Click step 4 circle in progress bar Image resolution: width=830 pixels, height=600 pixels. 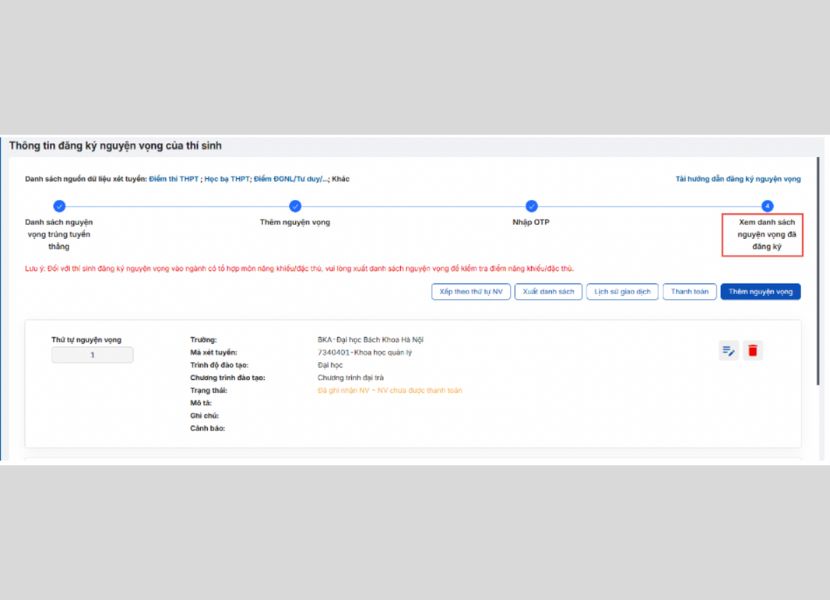pos(767,206)
